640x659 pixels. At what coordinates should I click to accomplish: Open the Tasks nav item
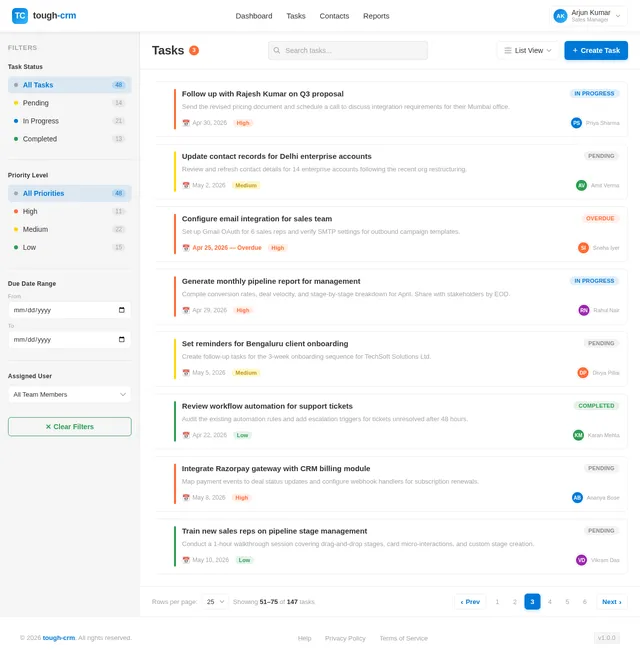pyautogui.click(x=296, y=16)
